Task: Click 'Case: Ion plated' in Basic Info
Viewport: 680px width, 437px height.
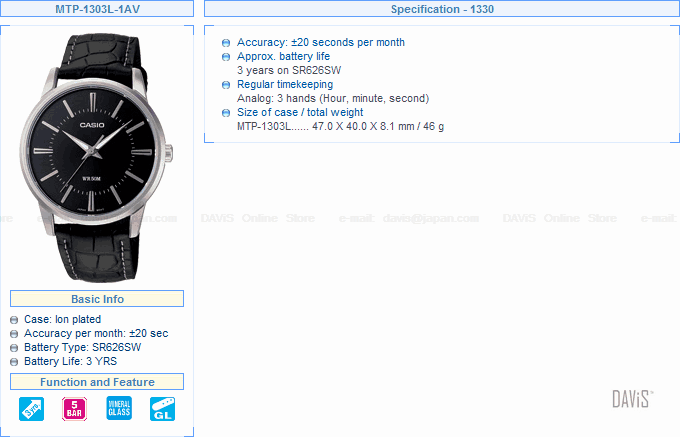Action: (x=62, y=320)
